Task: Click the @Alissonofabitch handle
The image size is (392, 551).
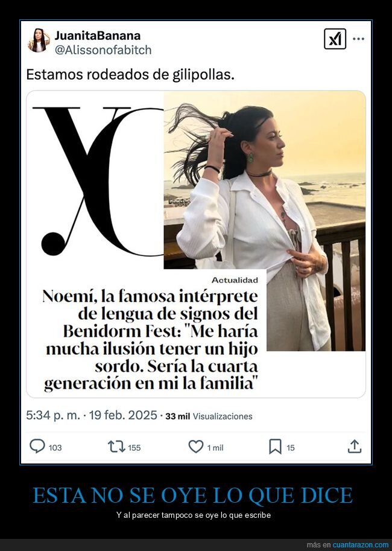Action: [x=103, y=50]
